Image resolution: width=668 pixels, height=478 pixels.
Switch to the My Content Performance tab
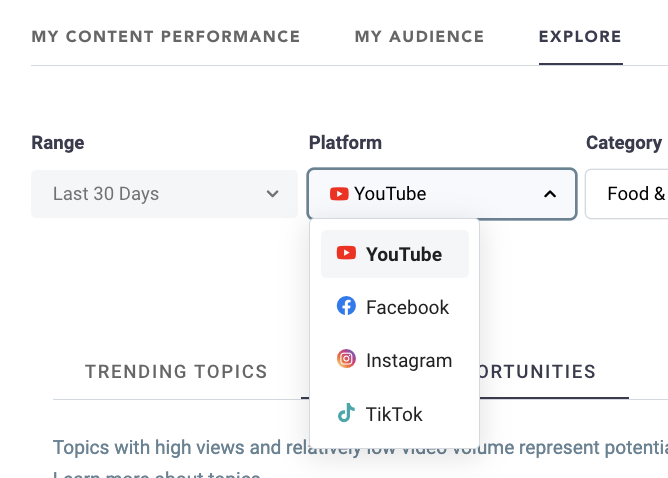166,37
